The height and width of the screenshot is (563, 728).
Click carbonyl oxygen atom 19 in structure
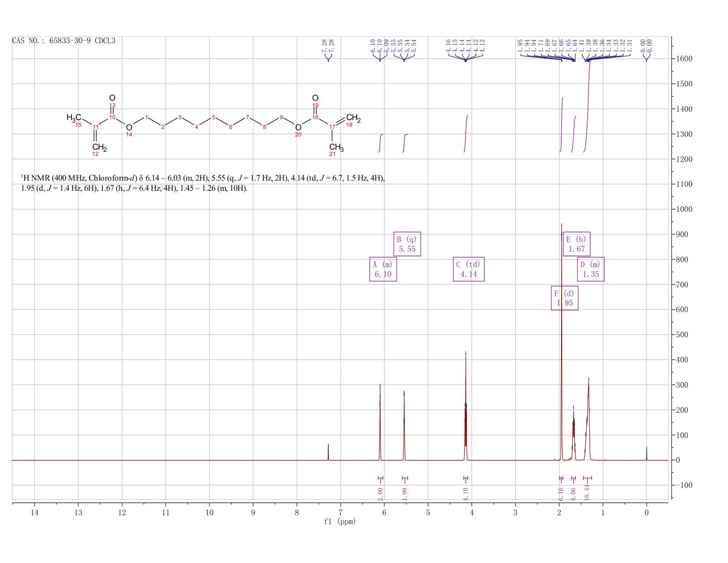315,98
